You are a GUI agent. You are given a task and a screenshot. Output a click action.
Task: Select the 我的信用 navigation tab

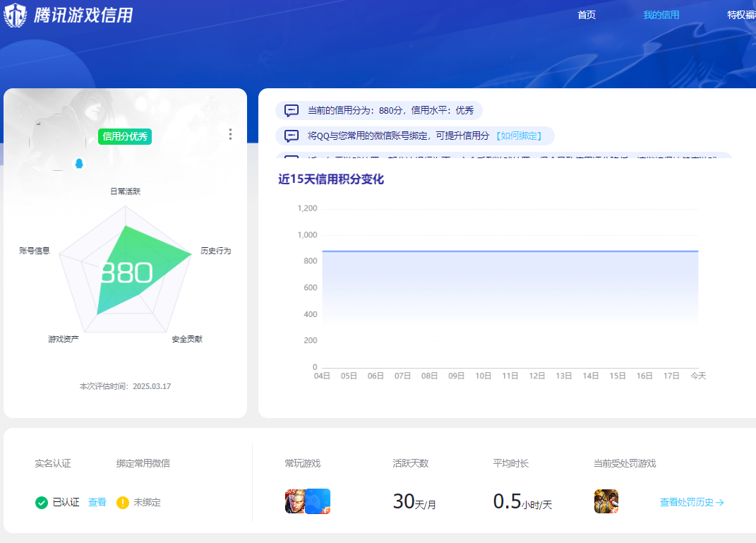pos(661,15)
